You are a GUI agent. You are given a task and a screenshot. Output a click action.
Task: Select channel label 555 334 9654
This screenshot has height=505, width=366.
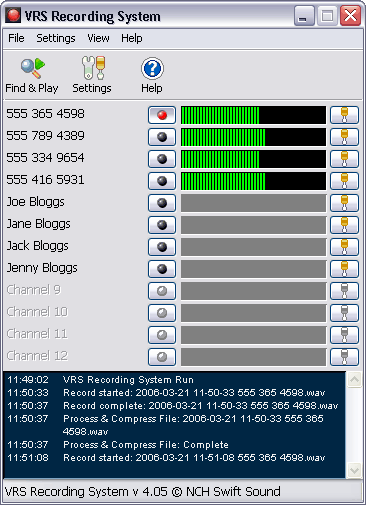coord(45,158)
